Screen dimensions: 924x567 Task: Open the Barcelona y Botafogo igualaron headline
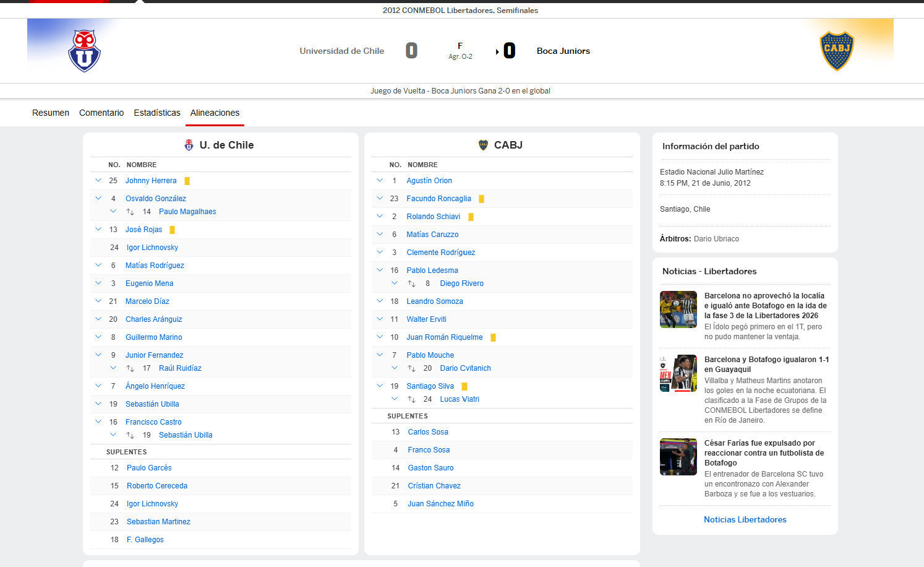tap(766, 364)
